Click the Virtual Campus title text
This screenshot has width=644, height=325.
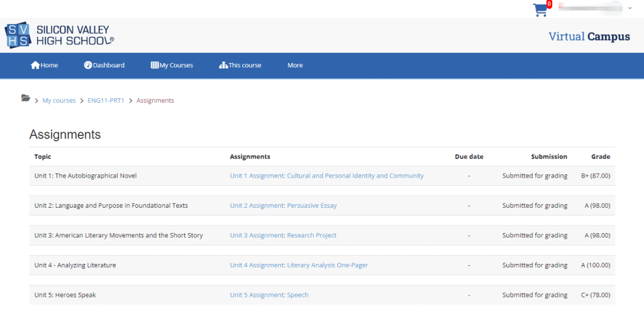click(589, 37)
